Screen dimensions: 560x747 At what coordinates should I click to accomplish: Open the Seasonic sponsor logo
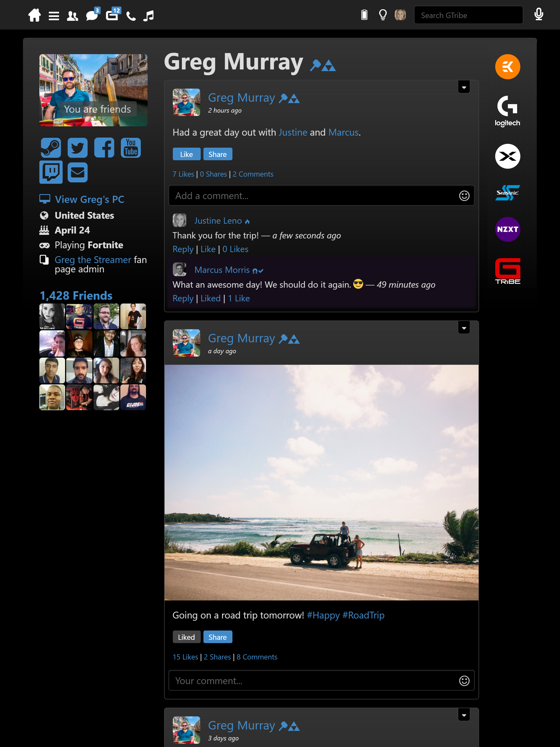[507, 192]
